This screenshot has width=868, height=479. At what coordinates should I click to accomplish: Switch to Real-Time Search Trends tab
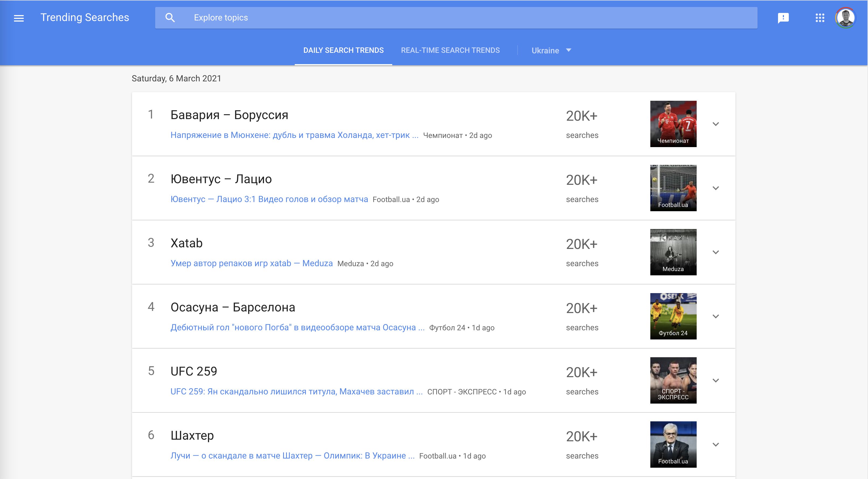pos(450,50)
